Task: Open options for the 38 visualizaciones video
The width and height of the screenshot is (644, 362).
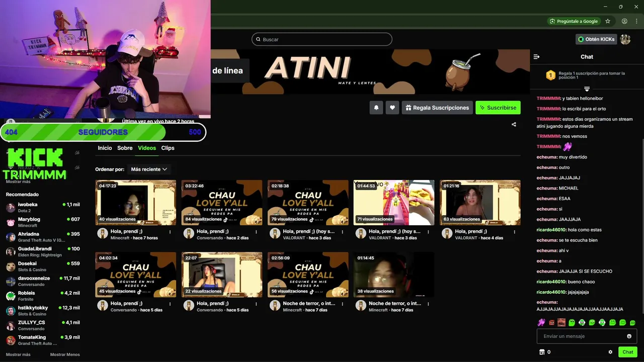Action: tap(428, 304)
